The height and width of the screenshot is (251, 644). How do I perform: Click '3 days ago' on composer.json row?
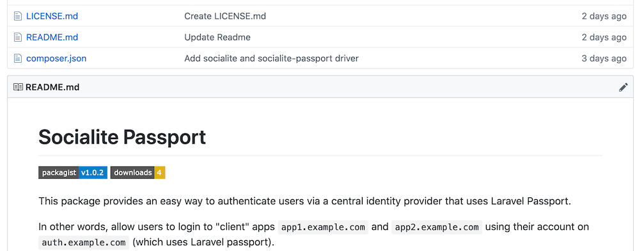coord(604,58)
